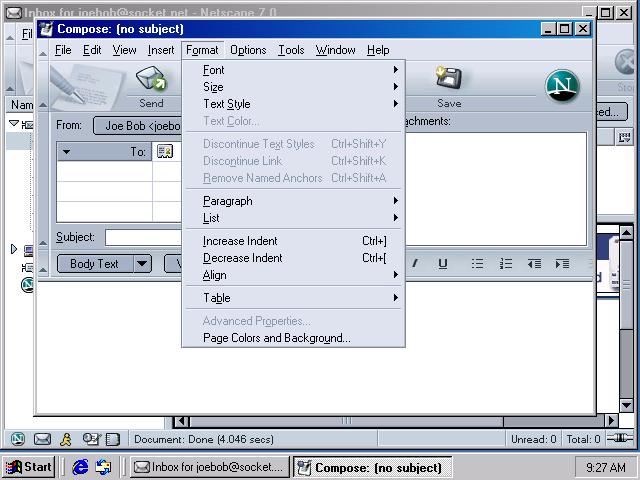Collapse the mail toolbar grippy
640x480 pixels.
(43, 87)
